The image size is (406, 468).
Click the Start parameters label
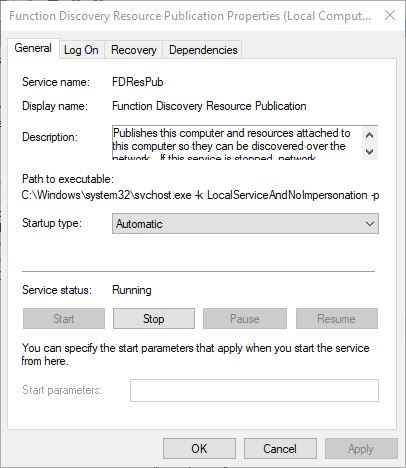[x=62, y=390]
